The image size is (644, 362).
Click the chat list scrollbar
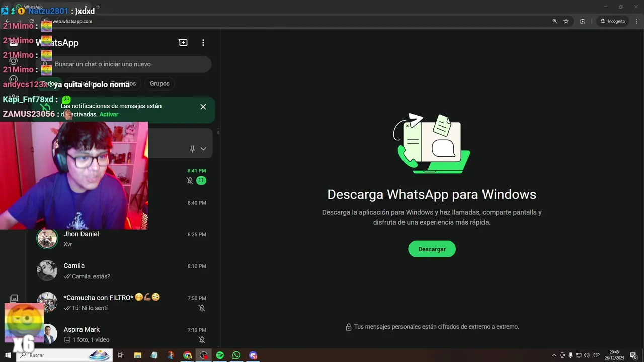point(218,132)
